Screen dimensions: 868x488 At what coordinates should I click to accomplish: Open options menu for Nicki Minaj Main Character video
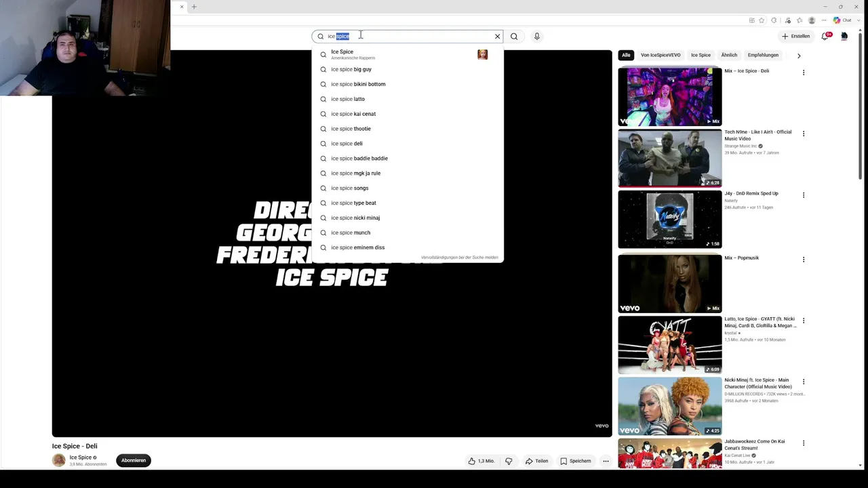click(804, 382)
